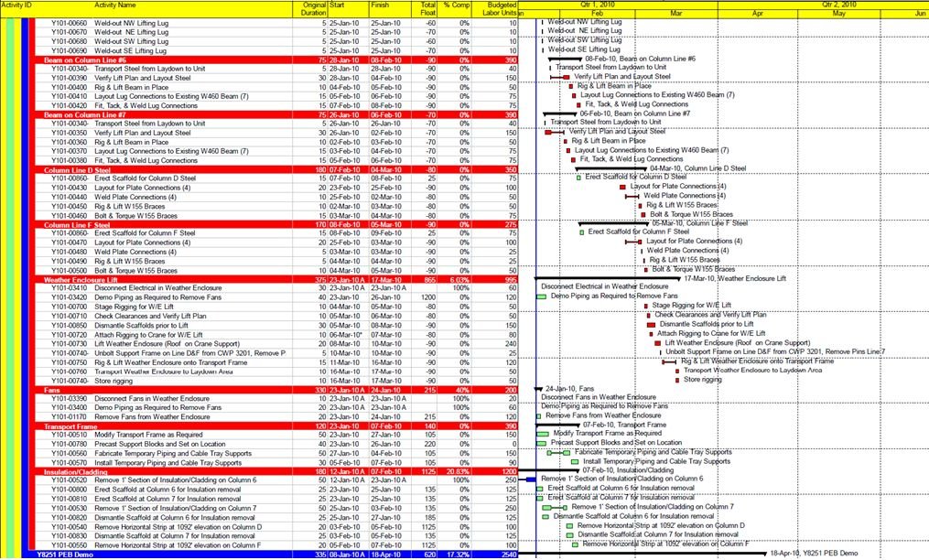
Task: Click the red Gantt bar for Lift Weather Enclosure
Action: [657, 343]
